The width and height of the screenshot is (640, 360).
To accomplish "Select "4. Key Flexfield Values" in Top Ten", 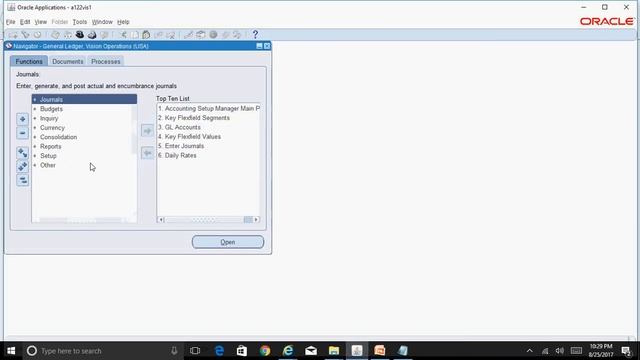I will 189,137.
